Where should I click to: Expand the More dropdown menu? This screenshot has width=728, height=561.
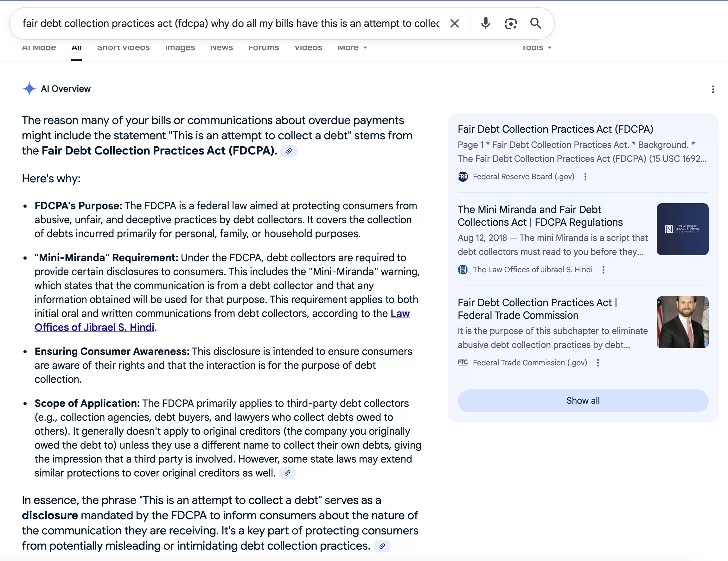coord(352,48)
